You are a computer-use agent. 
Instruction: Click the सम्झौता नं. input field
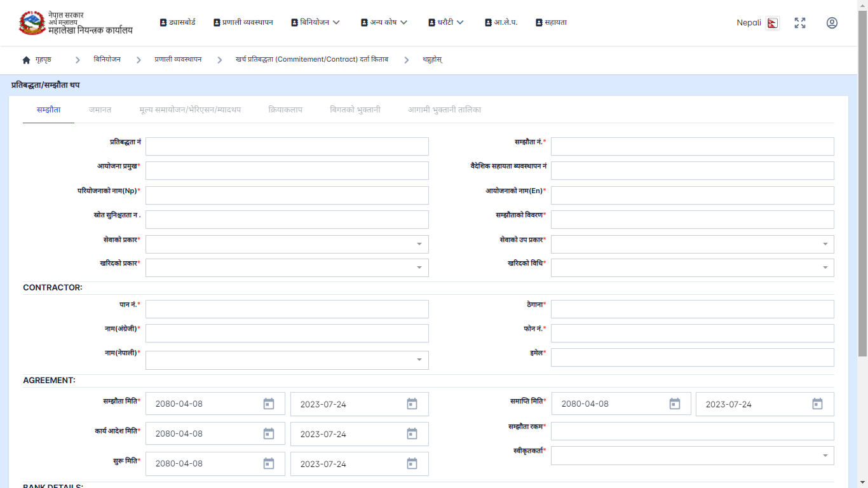coord(692,147)
